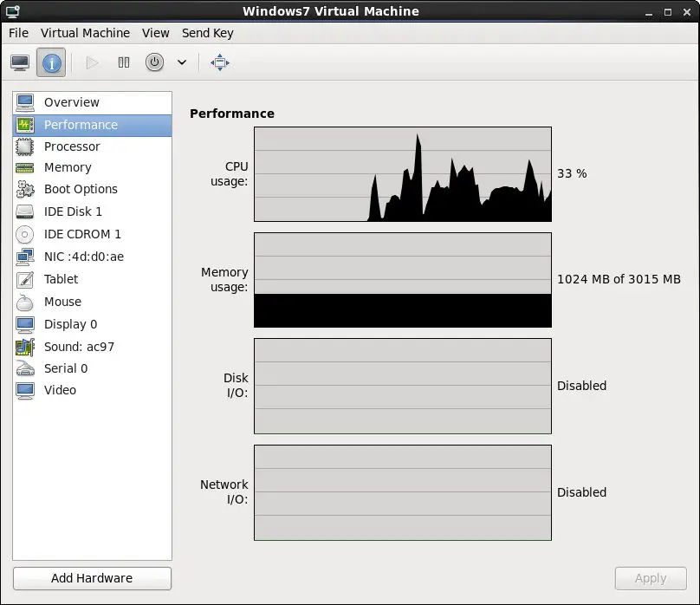Screen dimensions: 700x605
Task: Open IDE CDROM 1 settings
Action: (81, 233)
